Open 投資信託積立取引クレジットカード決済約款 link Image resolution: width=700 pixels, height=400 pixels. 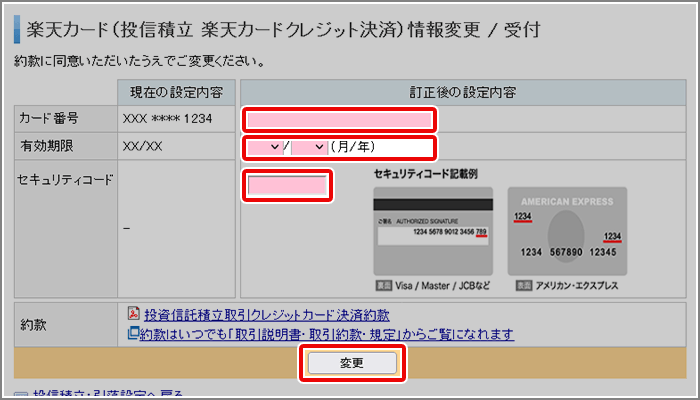267,315
